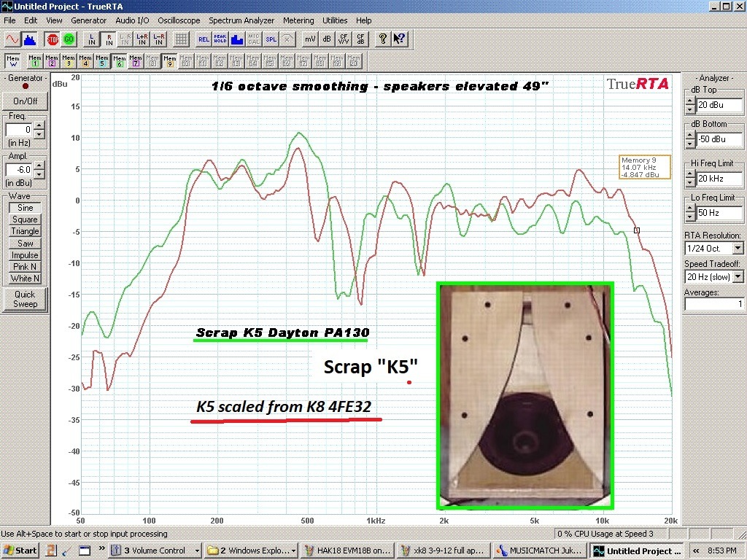Viewport: 747px width, 560px height.
Task: Open the Generator menu
Action: [x=88, y=20]
